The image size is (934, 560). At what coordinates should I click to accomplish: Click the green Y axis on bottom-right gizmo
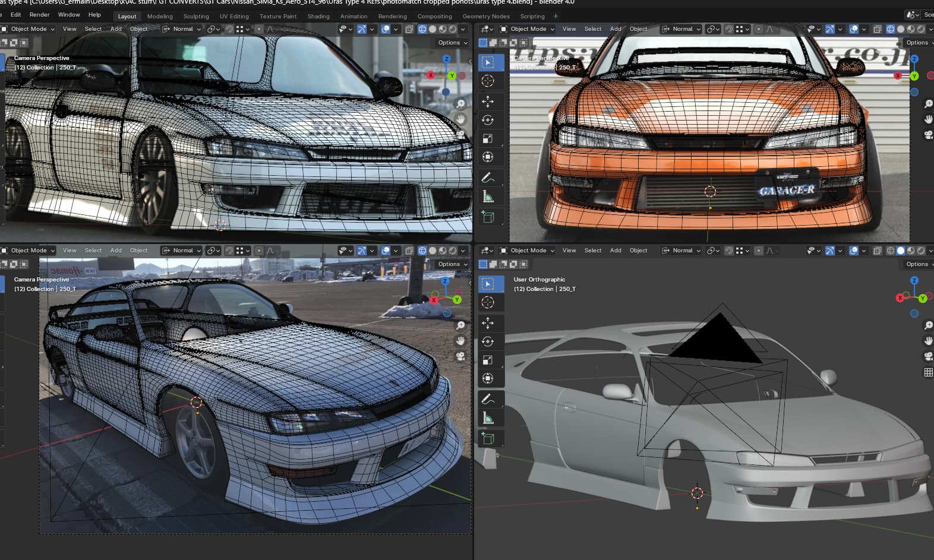click(923, 298)
